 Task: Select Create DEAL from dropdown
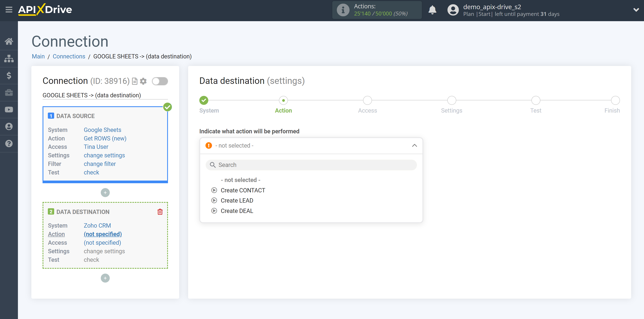(x=237, y=211)
